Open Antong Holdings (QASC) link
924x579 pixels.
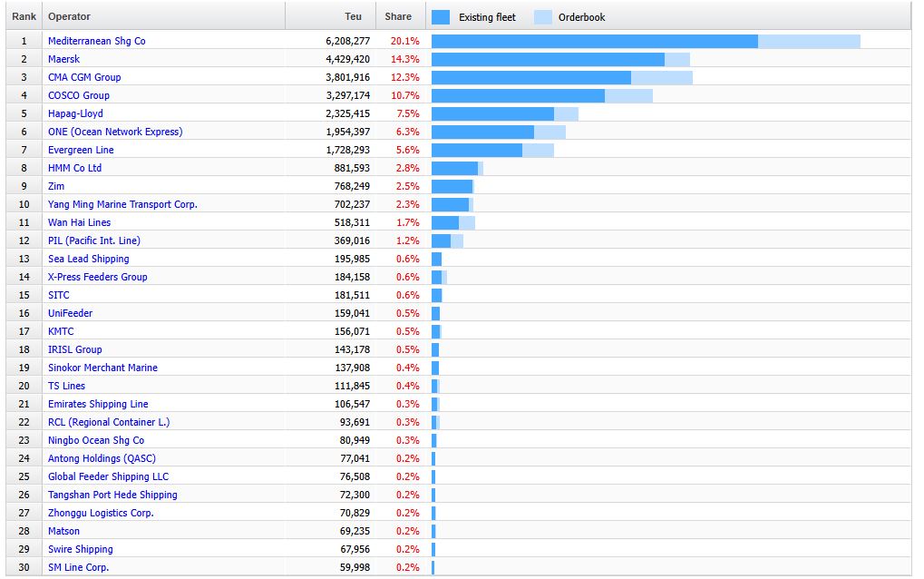coord(102,458)
